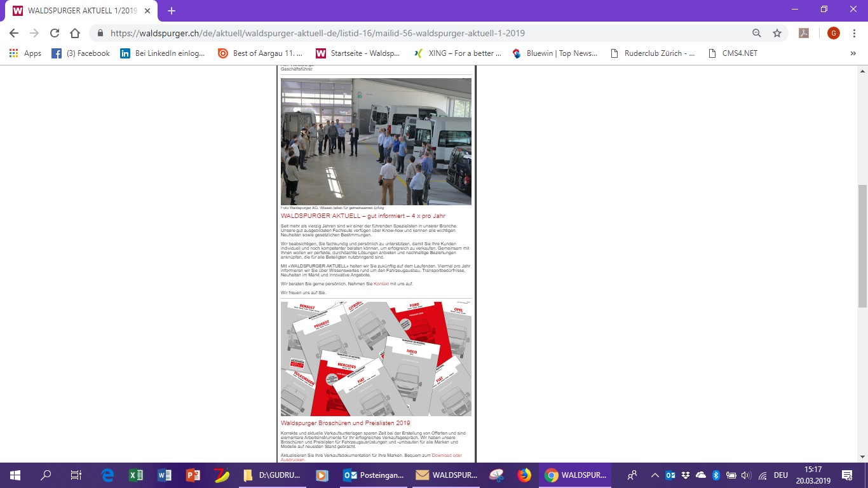Open the XING bookmark
The height and width of the screenshot is (488, 868).
click(x=458, y=53)
